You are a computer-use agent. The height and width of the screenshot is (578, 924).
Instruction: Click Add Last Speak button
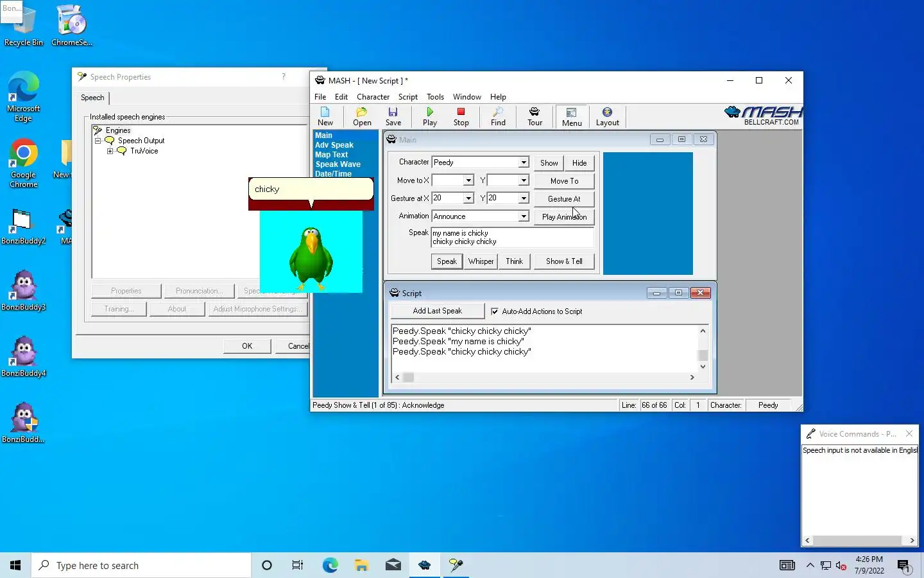(438, 311)
